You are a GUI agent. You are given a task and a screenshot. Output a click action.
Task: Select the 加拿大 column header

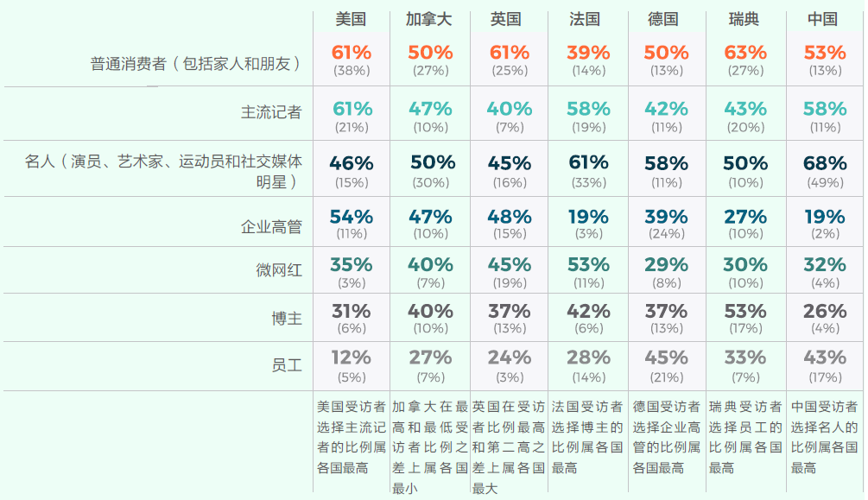[428, 19]
